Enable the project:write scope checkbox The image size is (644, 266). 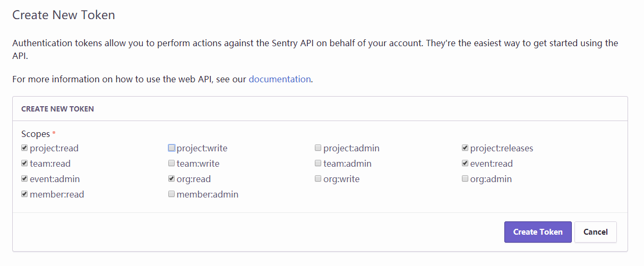(171, 148)
